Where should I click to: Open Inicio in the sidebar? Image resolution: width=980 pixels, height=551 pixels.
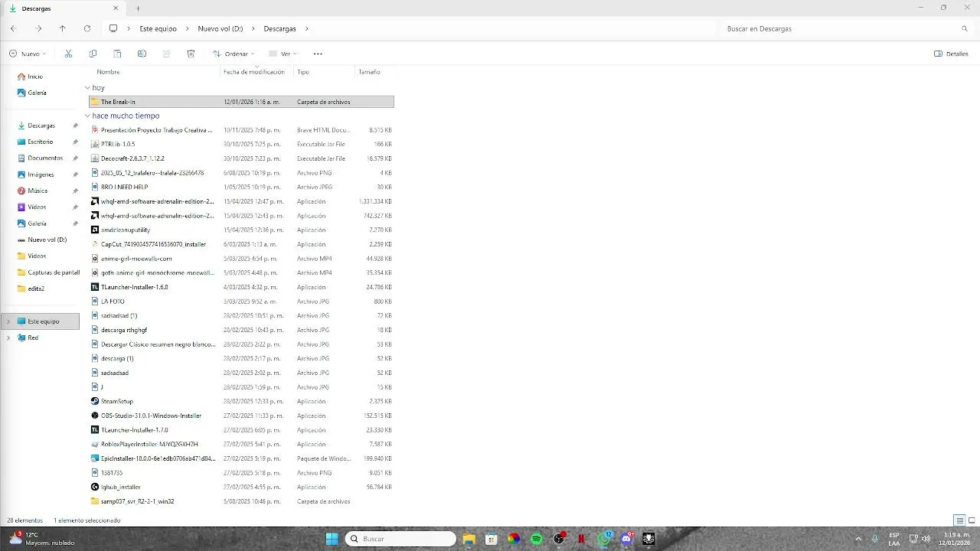(35, 77)
